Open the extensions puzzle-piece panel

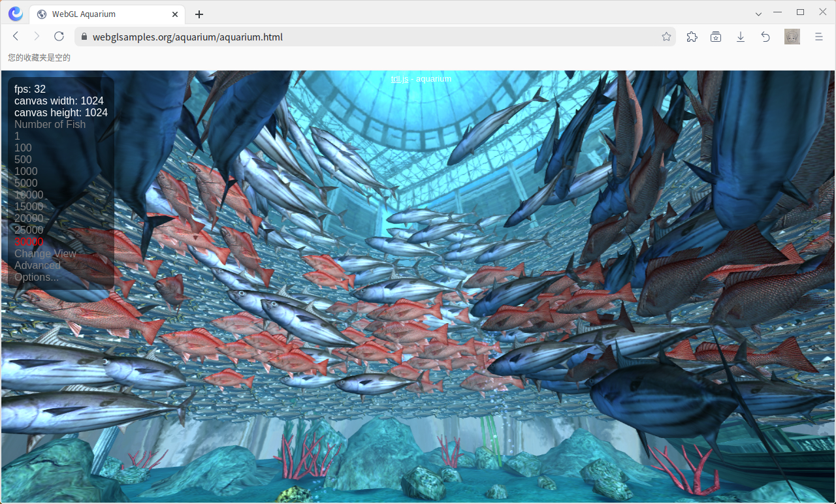(x=692, y=37)
